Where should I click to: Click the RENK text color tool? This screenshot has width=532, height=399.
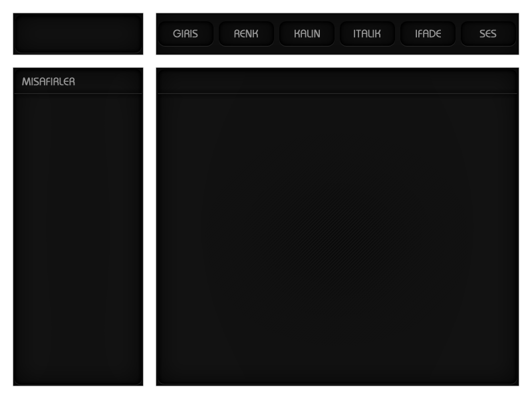pyautogui.click(x=245, y=33)
